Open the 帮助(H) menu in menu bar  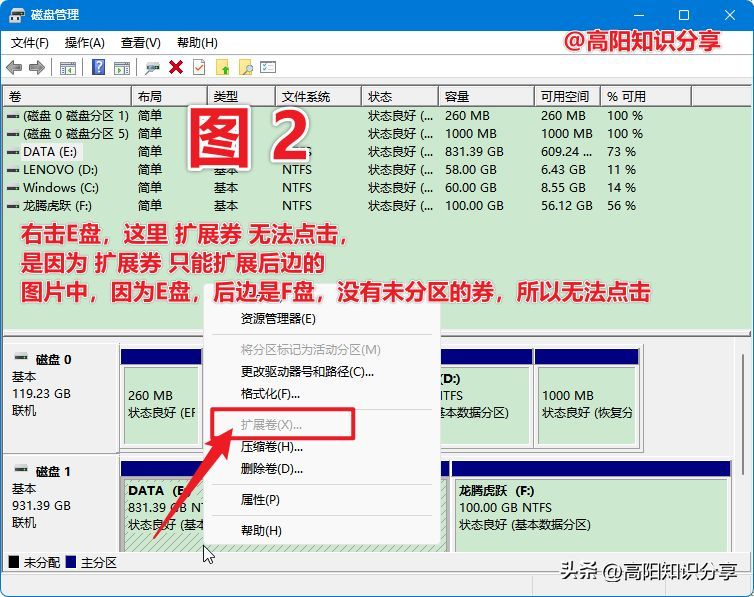[197, 43]
